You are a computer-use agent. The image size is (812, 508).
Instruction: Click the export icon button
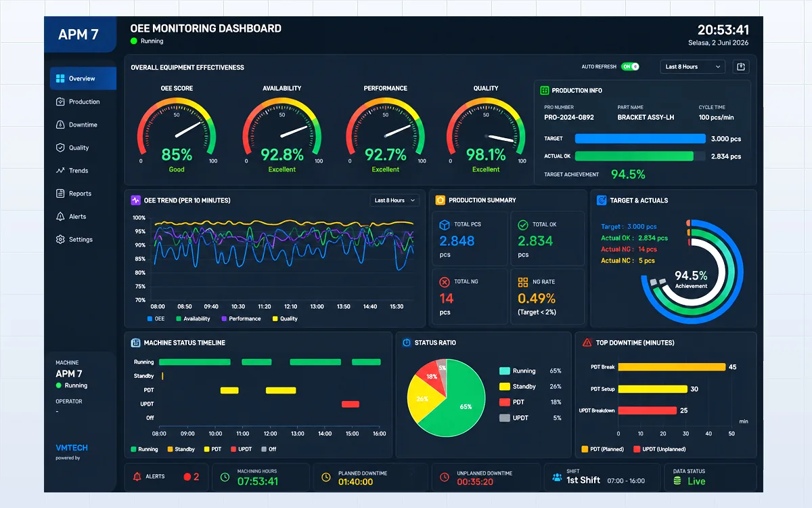[x=741, y=66]
